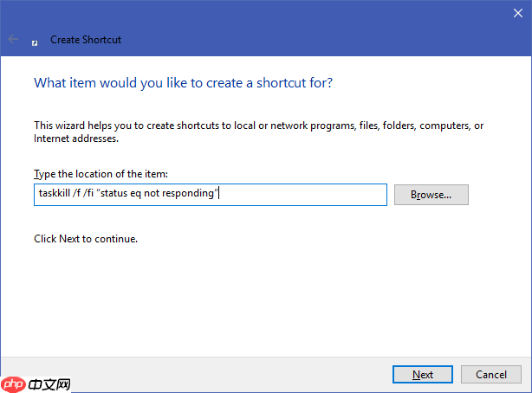Click the black bar beside the php logo
The height and width of the screenshot is (393, 532).
(x=48, y=384)
